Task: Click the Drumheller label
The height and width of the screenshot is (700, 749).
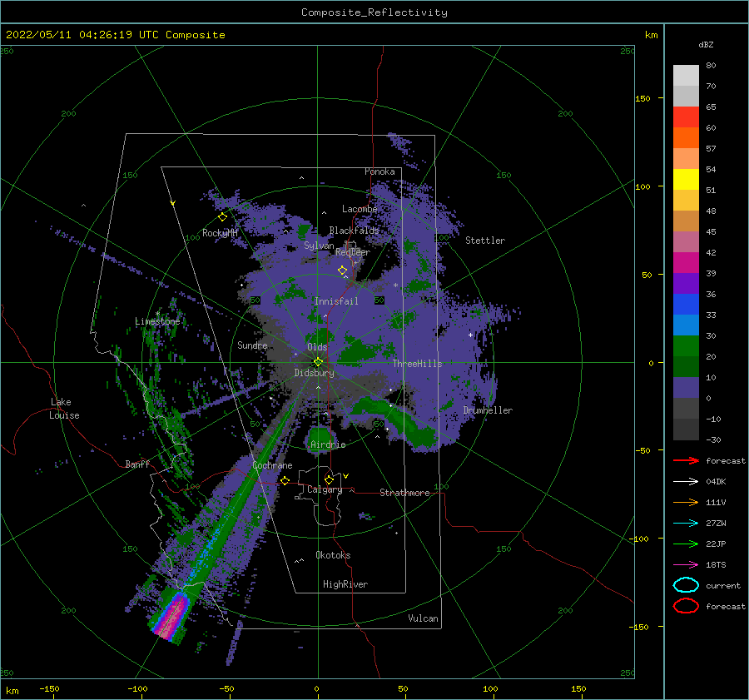Action: tap(488, 410)
